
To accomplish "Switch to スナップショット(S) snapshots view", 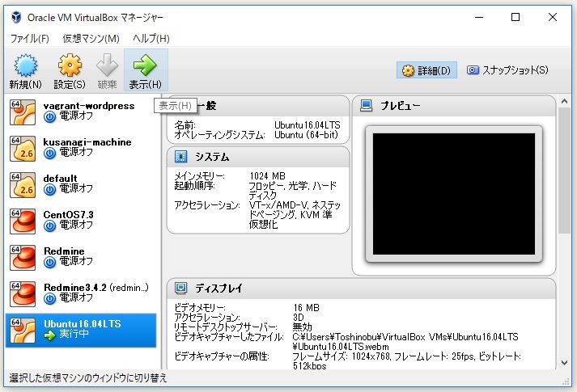I will (508, 70).
